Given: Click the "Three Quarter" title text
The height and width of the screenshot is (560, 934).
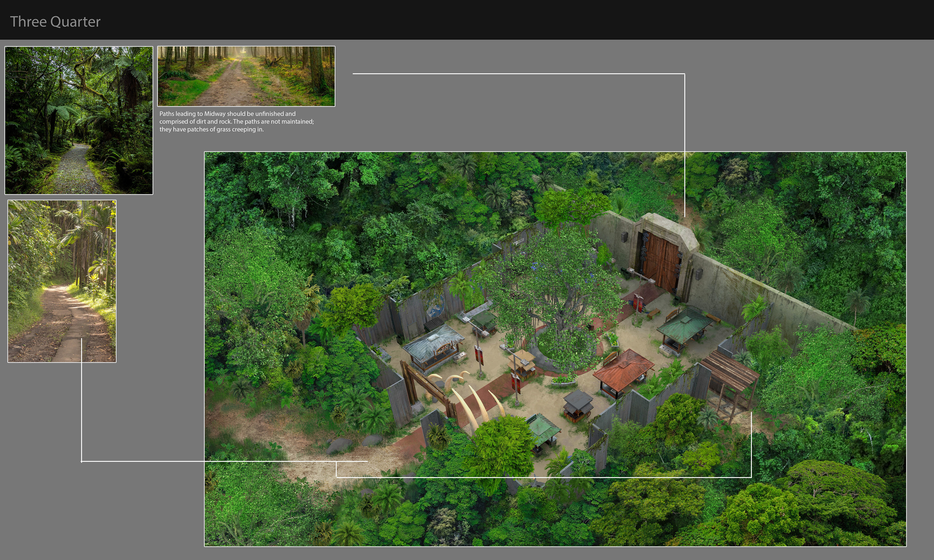Looking at the screenshot, I should click(x=55, y=22).
